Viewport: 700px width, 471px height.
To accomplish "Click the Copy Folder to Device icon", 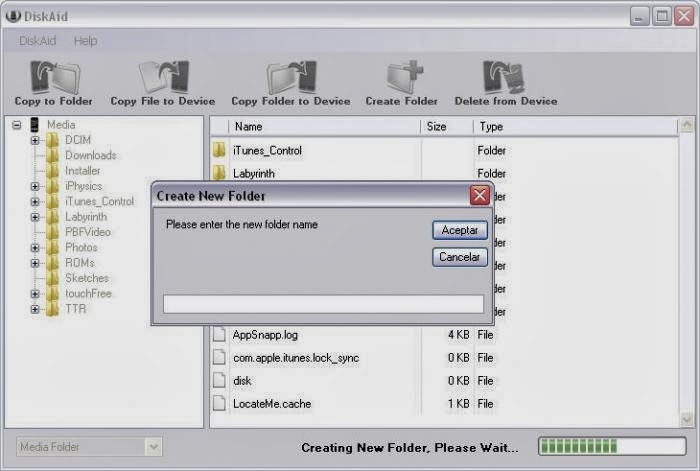I will [x=292, y=77].
